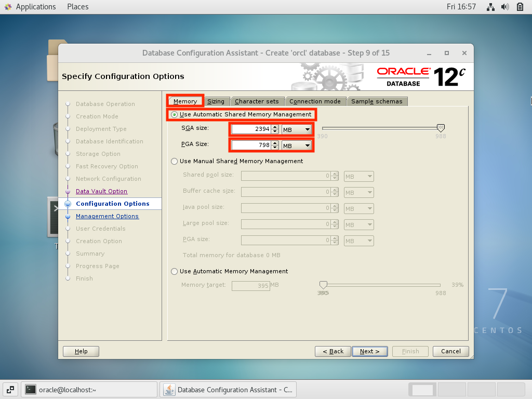Click in the SGA size value field
532x399 pixels.
coord(251,129)
